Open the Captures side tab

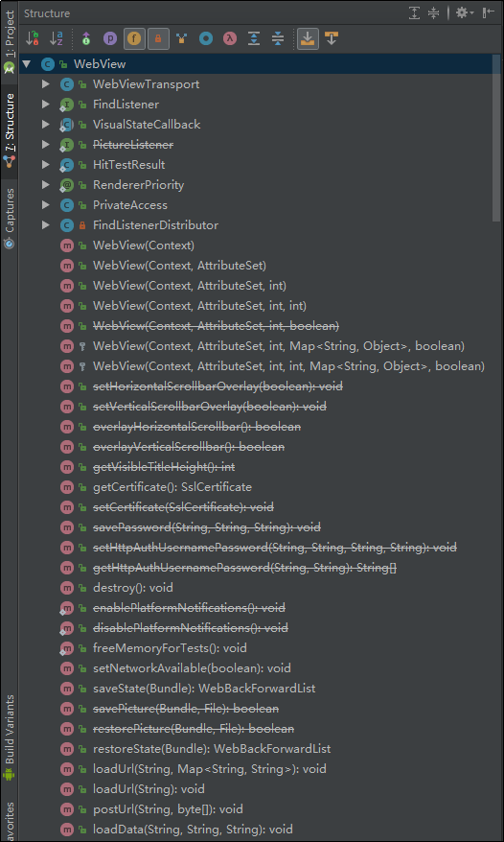click(10, 219)
